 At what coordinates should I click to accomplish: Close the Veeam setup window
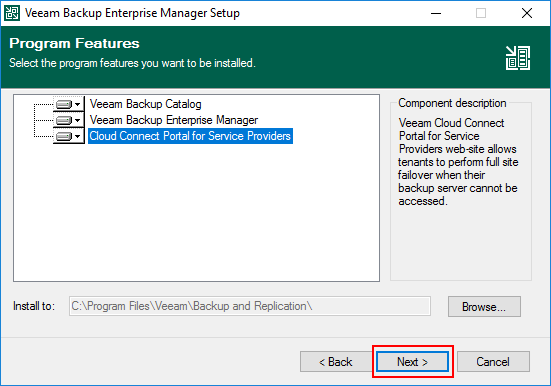pyautogui.click(x=527, y=13)
